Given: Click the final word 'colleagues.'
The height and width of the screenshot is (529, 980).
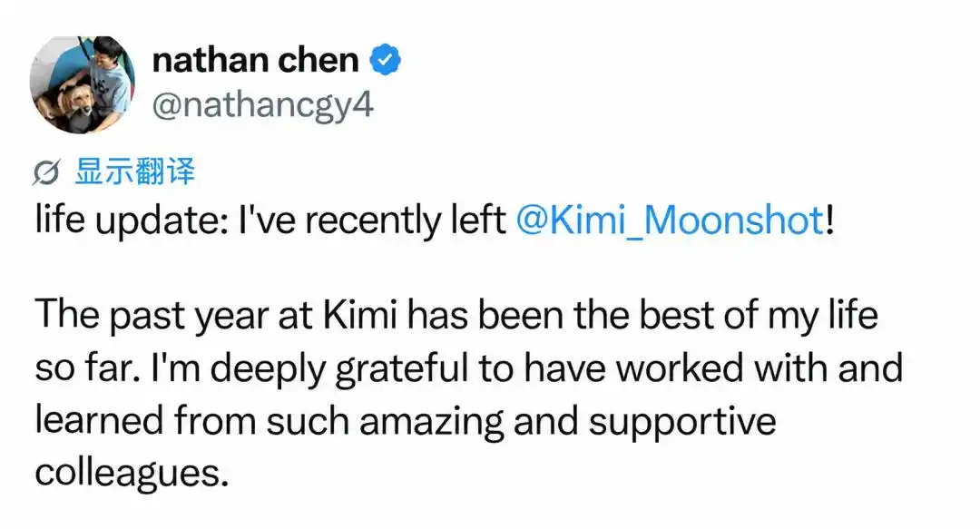Looking at the screenshot, I should [132, 473].
